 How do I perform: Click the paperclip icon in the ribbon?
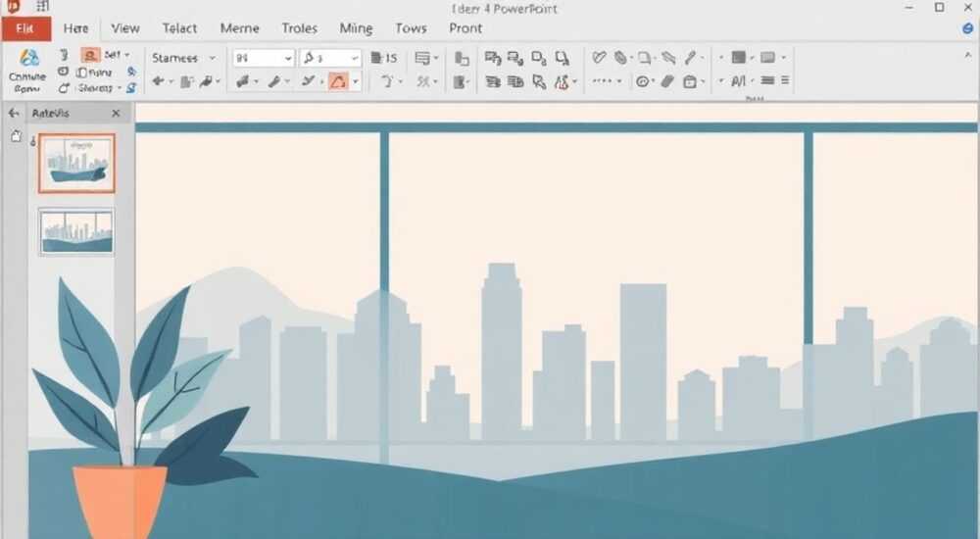pos(620,58)
